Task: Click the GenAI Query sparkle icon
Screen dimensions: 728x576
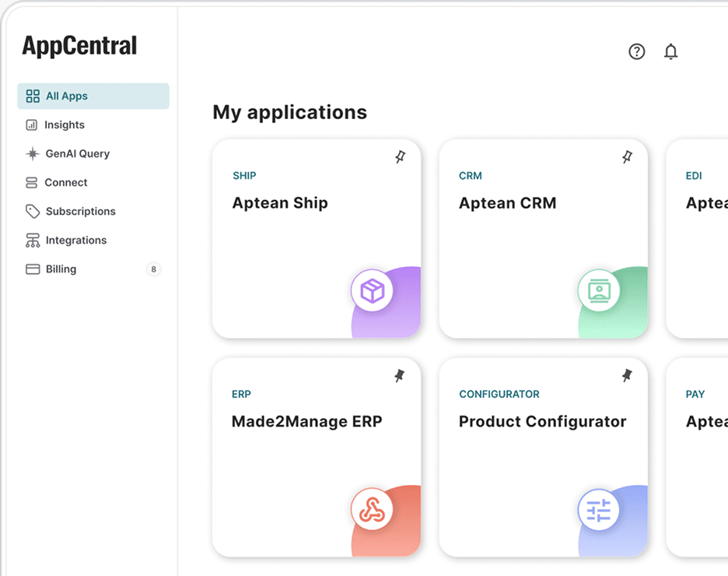Action: tap(31, 153)
